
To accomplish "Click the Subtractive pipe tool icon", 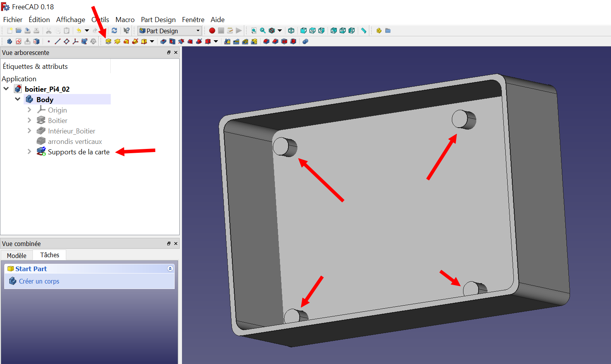I will [x=199, y=41].
